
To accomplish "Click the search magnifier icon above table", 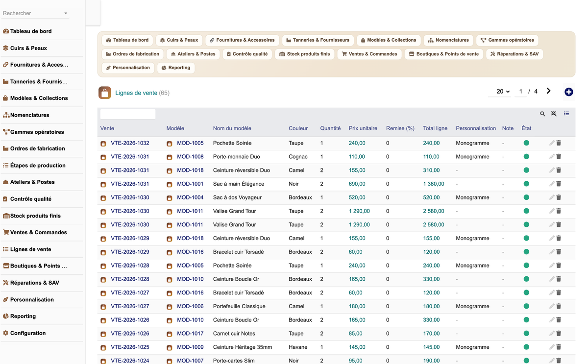I will (542, 114).
